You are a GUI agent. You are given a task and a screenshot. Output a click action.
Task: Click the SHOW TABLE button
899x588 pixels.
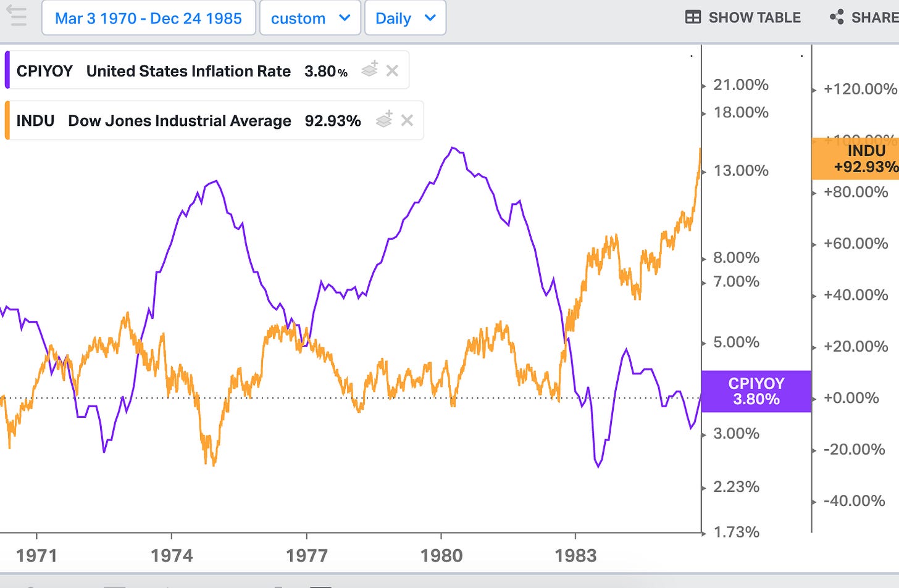coord(743,17)
